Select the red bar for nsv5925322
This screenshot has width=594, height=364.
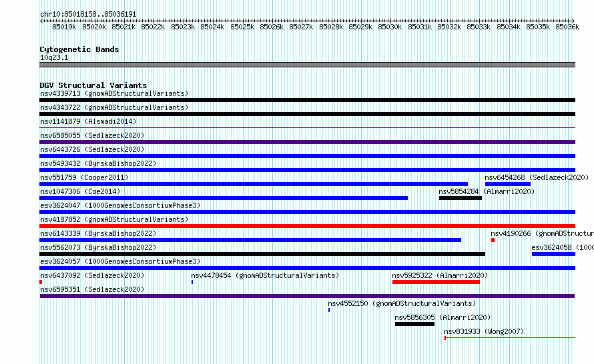tap(436, 282)
